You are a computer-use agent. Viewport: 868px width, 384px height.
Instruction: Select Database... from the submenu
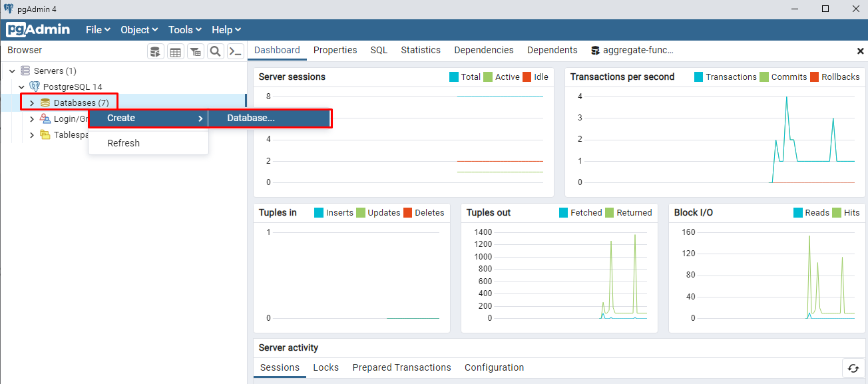pos(269,118)
